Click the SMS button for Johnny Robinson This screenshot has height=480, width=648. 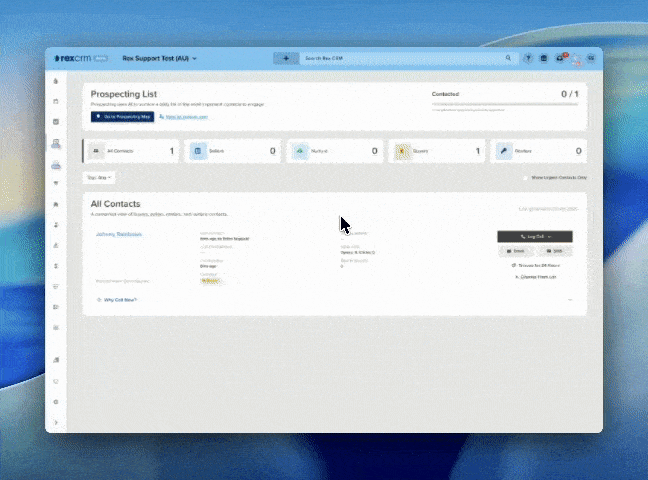click(x=554, y=251)
